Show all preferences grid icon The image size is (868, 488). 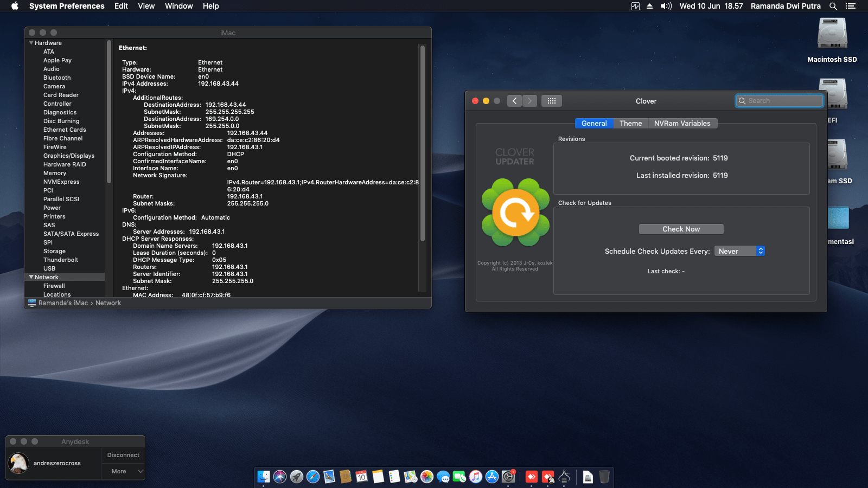pos(551,101)
